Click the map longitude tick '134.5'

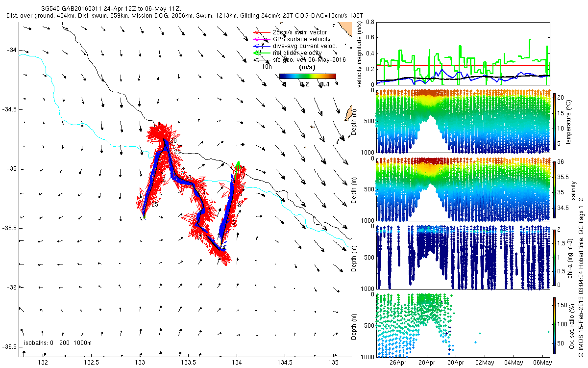(285, 363)
